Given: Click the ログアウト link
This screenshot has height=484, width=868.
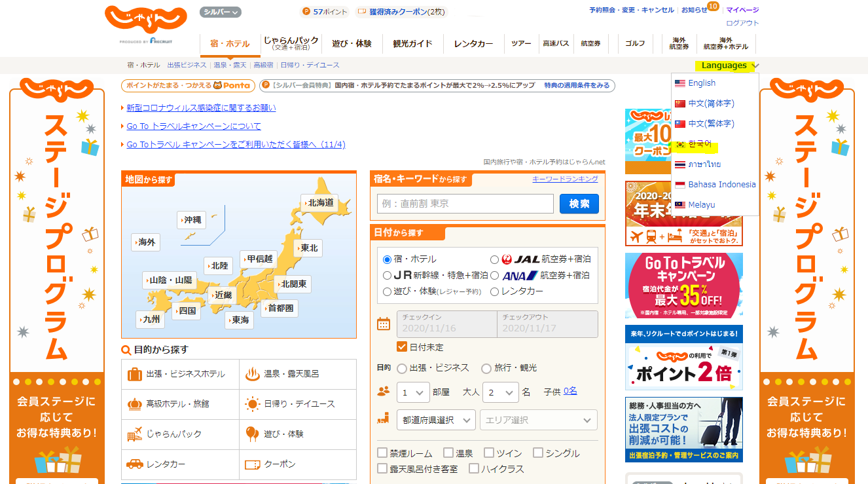Looking at the screenshot, I should (743, 23).
